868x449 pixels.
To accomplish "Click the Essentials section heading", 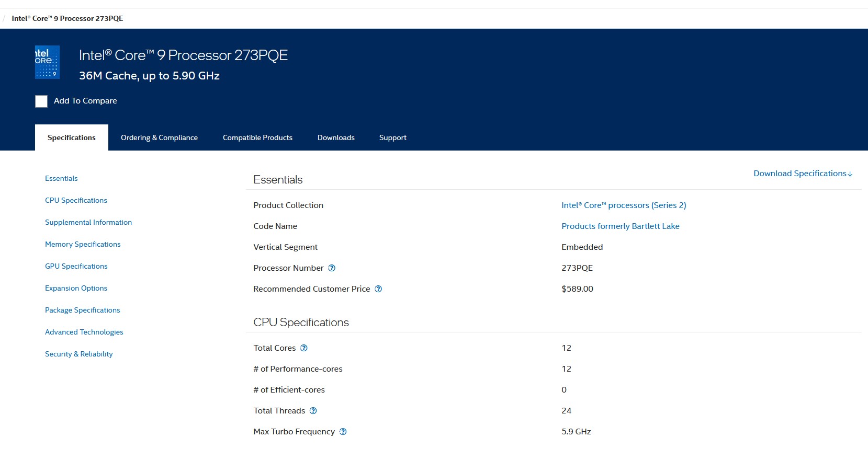I will click(278, 180).
